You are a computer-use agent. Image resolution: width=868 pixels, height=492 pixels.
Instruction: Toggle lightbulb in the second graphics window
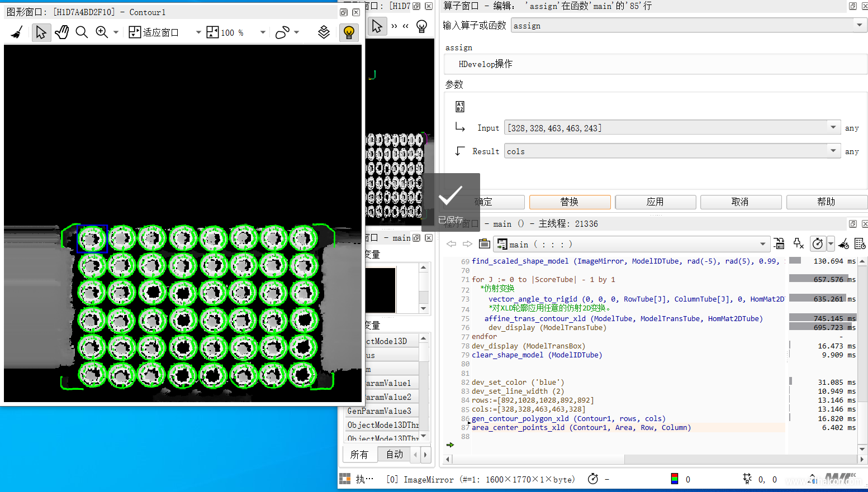click(422, 26)
